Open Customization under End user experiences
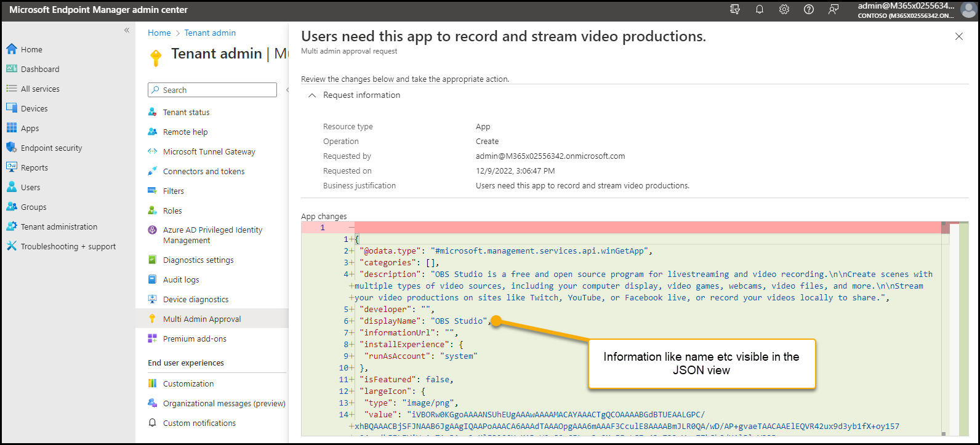 tap(188, 383)
